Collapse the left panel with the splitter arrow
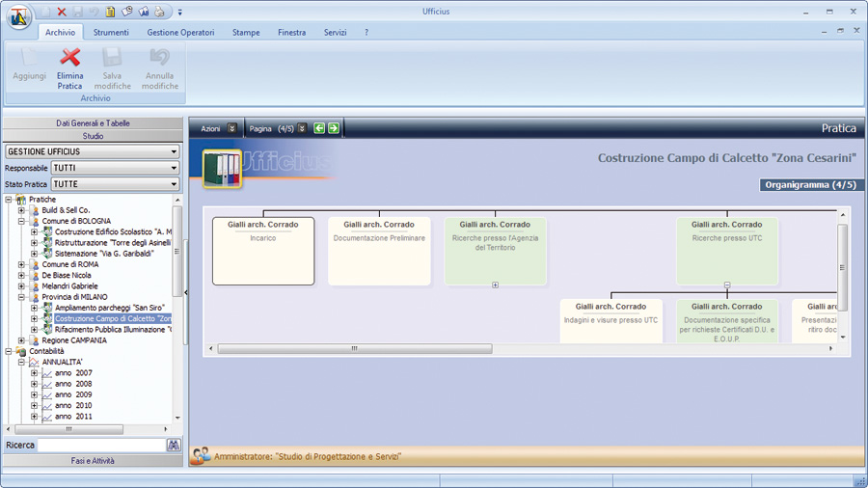The width and height of the screenshot is (868, 488). pos(186,292)
